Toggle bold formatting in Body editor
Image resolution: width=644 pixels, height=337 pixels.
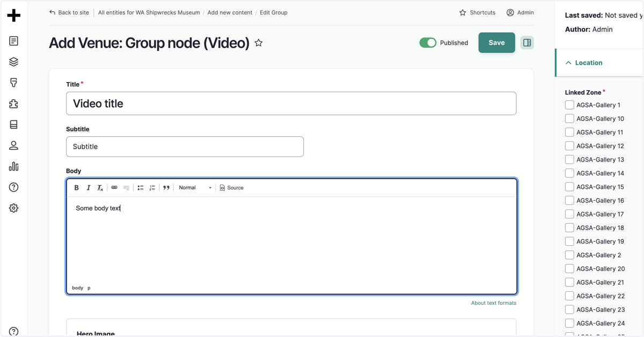click(x=76, y=188)
